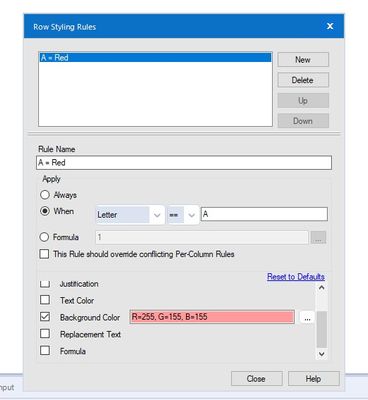Click the scroll down arrow in style list

point(321,354)
